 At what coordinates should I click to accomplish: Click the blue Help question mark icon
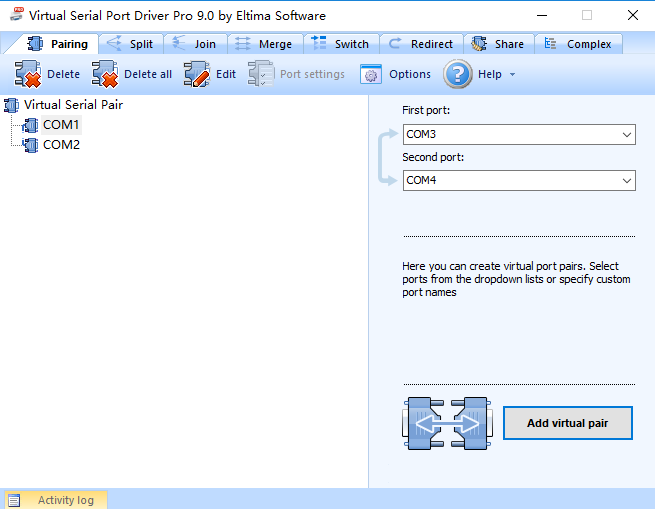click(457, 74)
